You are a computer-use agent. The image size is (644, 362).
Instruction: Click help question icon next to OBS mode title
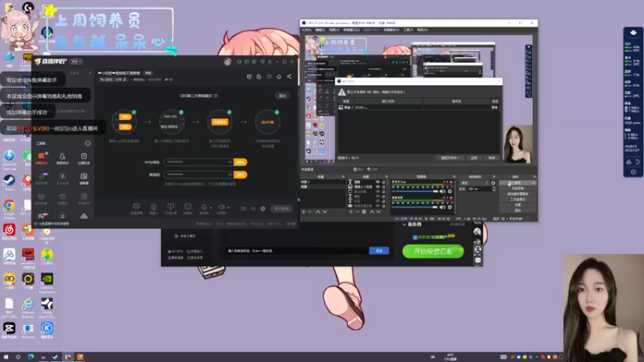216,96
